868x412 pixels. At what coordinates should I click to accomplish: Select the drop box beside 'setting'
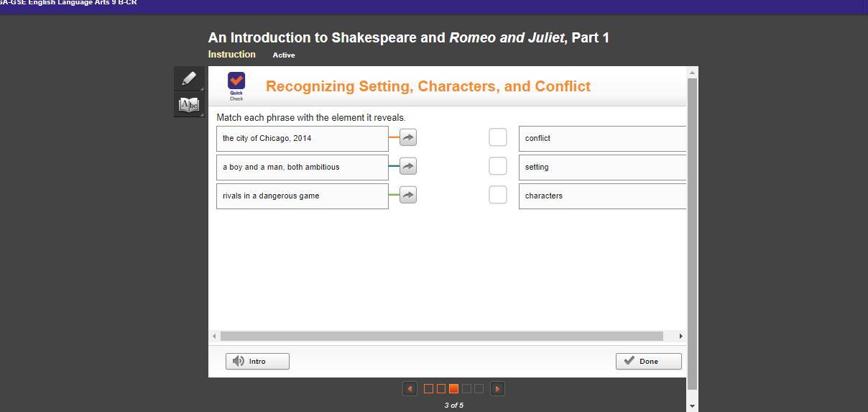[498, 166]
